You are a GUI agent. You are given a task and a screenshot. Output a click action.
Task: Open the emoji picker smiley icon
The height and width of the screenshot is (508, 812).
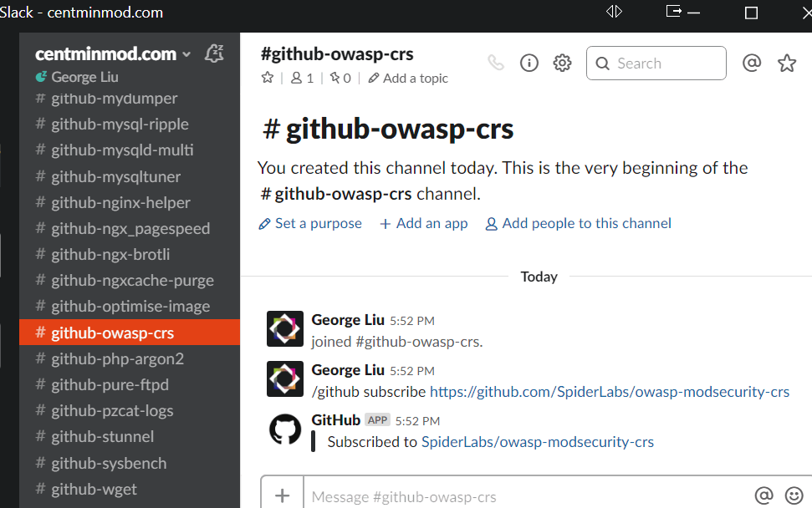pyautogui.click(x=794, y=495)
